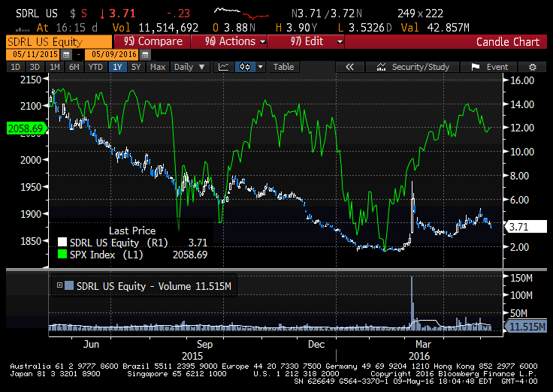Open Security/Study chart icon button
The width and height of the screenshot is (553, 392).
[x=412, y=67]
